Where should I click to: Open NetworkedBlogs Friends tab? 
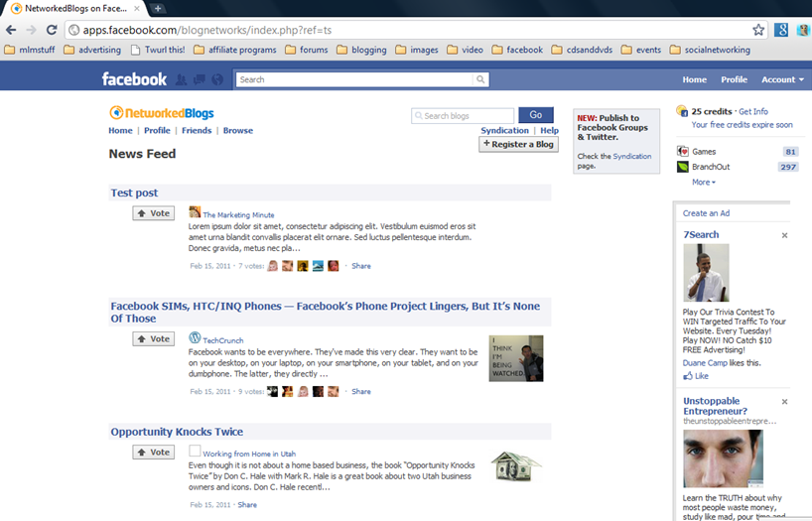(197, 131)
